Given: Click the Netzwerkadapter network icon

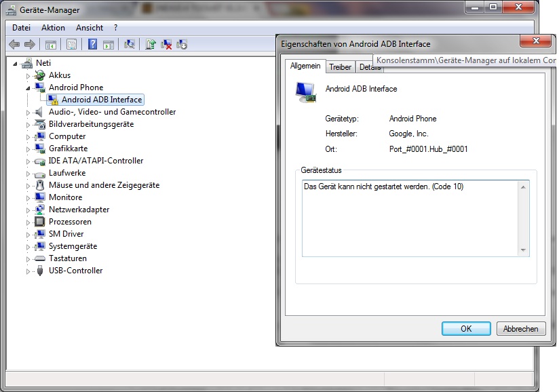Looking at the screenshot, I should [39, 210].
